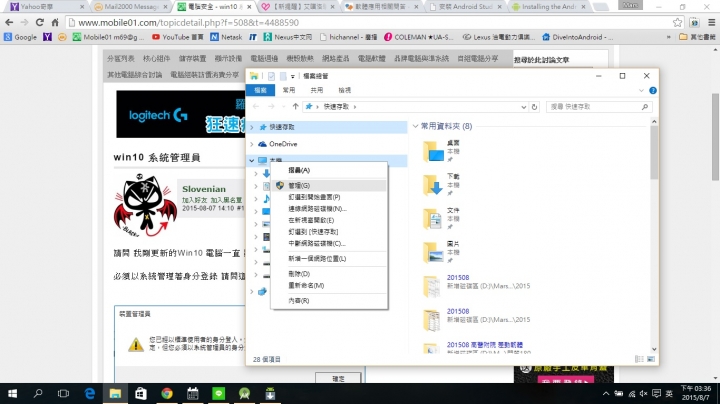Open the Desktop (桌面) folder icon
This screenshot has height=404, width=720.
pyautogui.click(x=433, y=152)
